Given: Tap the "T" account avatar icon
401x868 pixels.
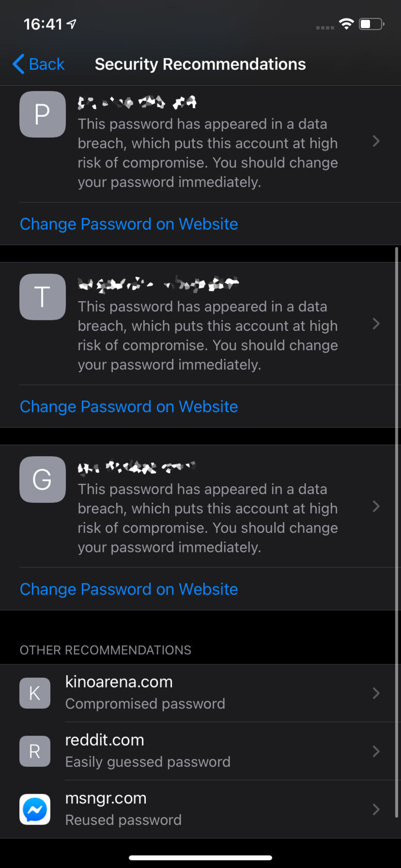Looking at the screenshot, I should (x=43, y=297).
